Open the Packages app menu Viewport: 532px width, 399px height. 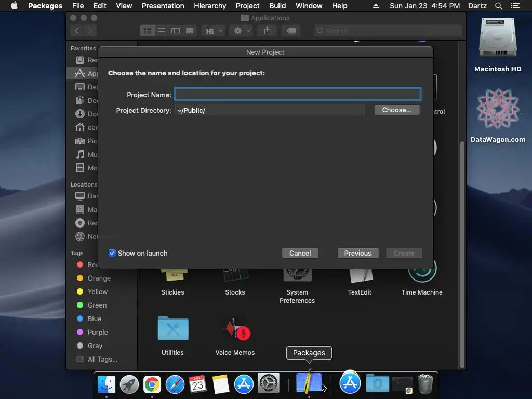tap(45, 6)
